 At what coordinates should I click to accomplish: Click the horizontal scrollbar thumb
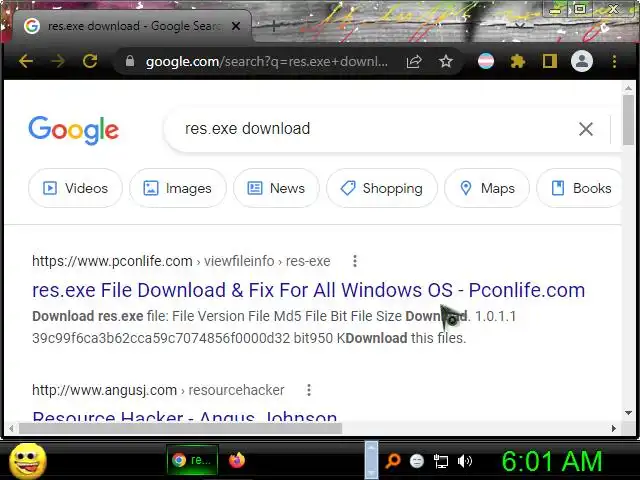180,428
